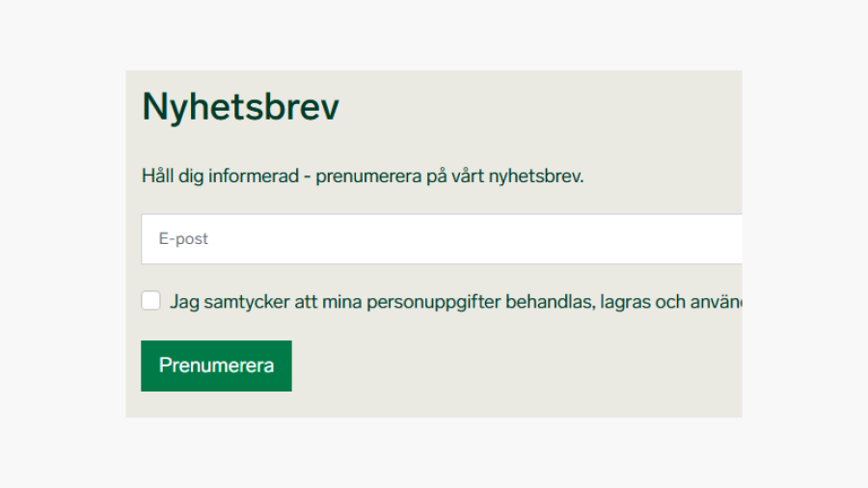This screenshot has height=488, width=868.
Task: Click the Prenumerera button
Action: (x=216, y=366)
